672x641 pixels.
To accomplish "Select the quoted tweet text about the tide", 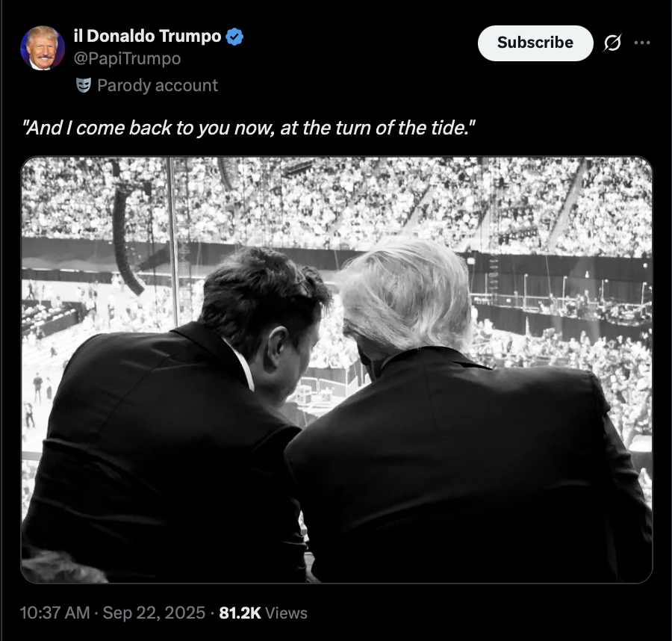I will [x=249, y=128].
